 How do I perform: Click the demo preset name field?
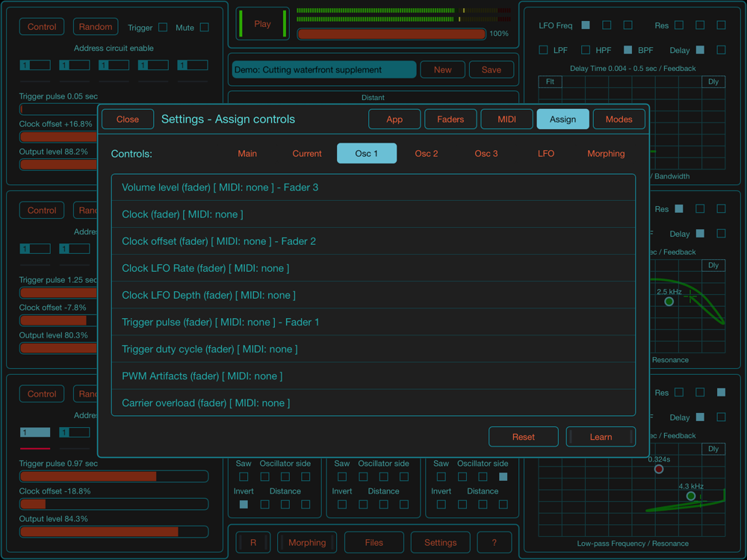coord(324,70)
